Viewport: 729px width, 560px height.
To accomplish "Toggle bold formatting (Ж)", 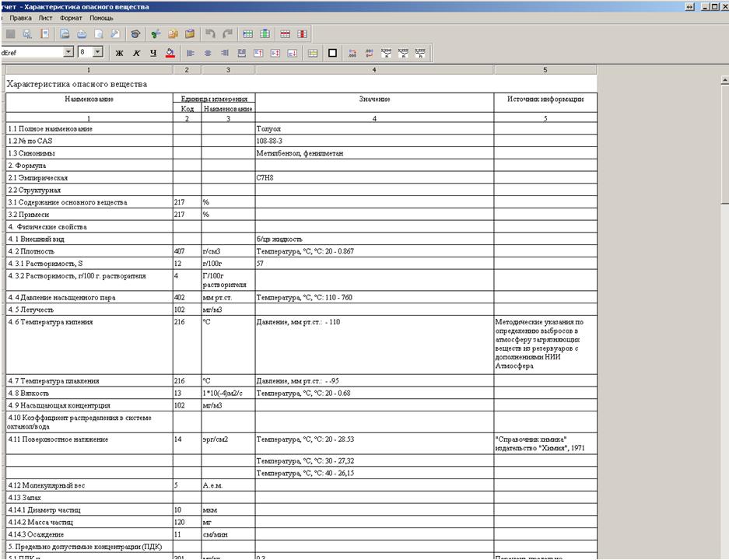I will coord(119,54).
